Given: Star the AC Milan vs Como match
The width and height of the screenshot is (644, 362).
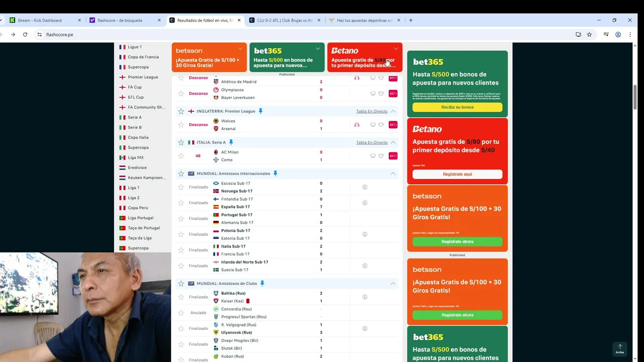Looking at the screenshot, I should [181, 156].
